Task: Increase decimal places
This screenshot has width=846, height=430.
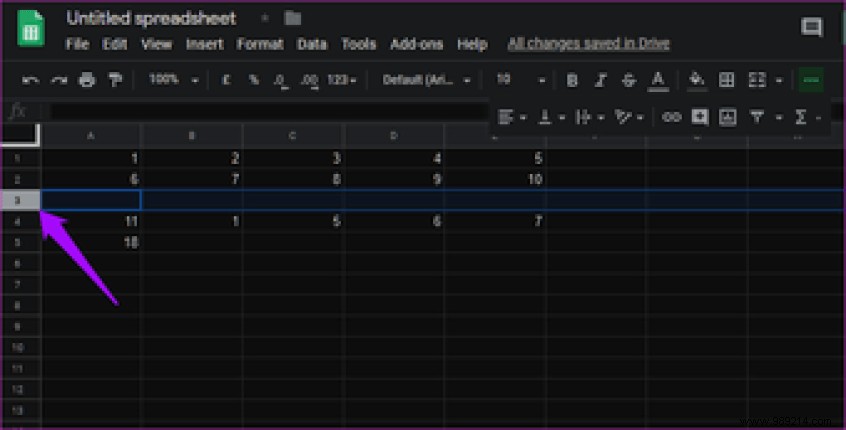Action: pos(309,80)
